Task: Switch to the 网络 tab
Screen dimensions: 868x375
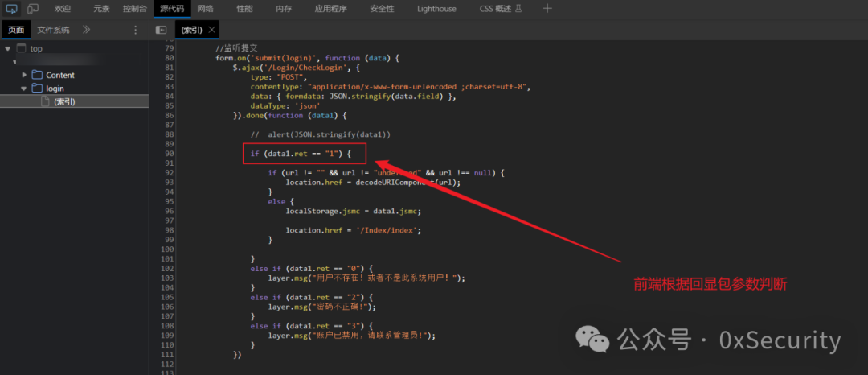Action: point(206,9)
